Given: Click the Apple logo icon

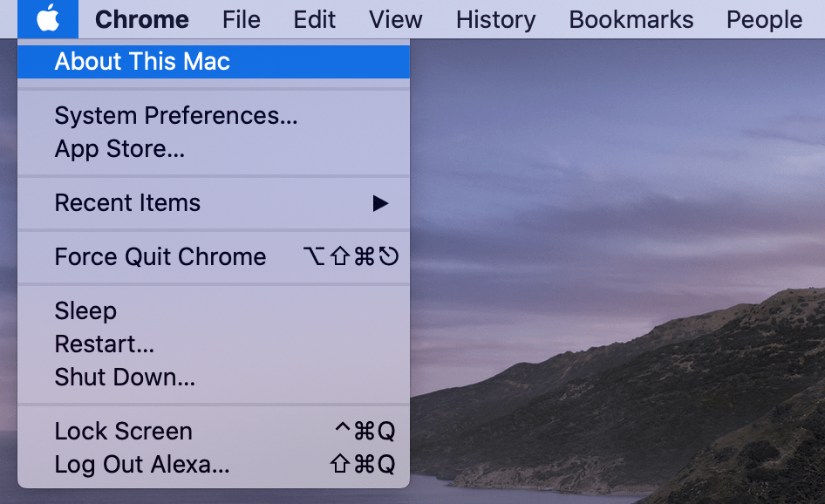Looking at the screenshot, I should click(48, 19).
